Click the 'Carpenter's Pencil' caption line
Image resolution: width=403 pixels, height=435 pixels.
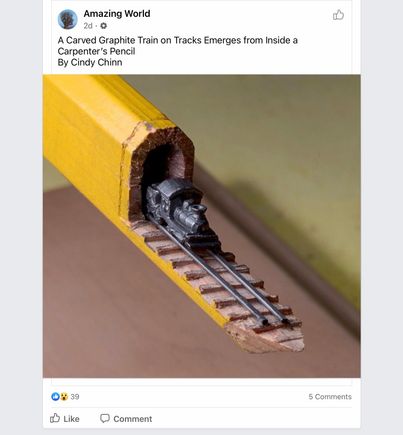click(96, 51)
